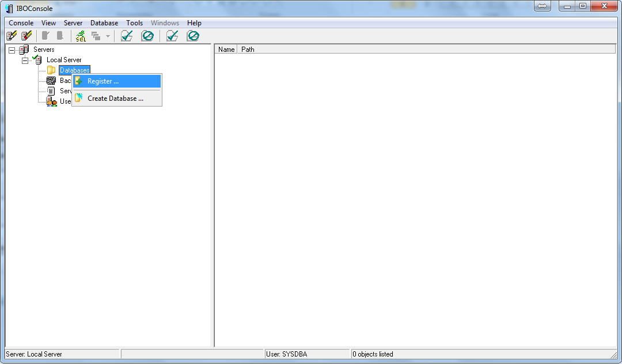Select the highlighted Databases tree item
This screenshot has height=364, width=622.
coord(74,70)
